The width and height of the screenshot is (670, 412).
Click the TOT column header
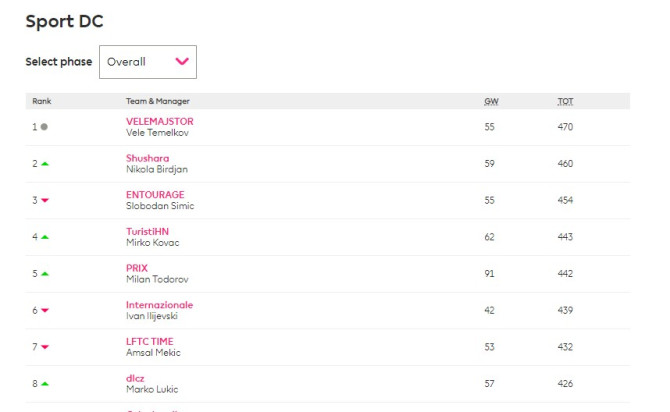(565, 101)
